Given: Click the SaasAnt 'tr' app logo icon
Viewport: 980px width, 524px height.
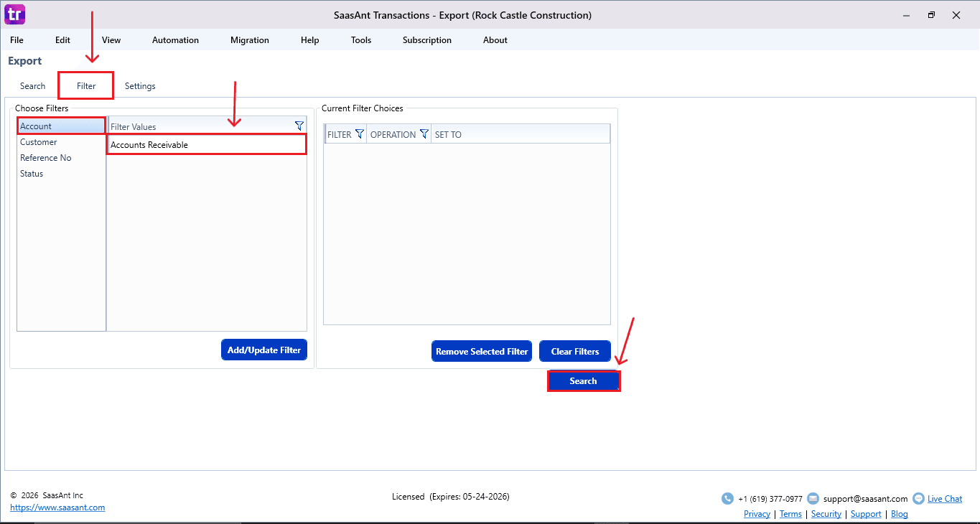Looking at the screenshot, I should (x=14, y=14).
